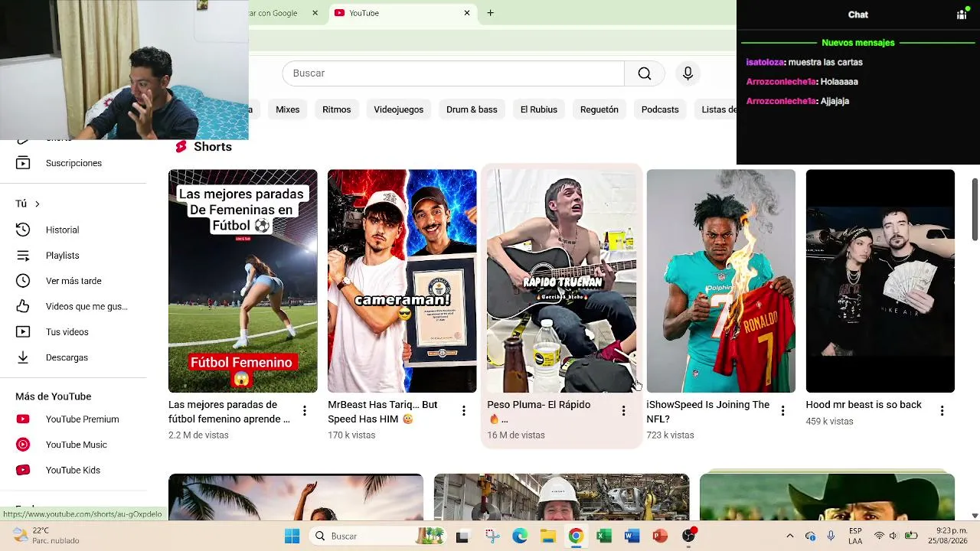980x551 pixels.
Task: Click the YouTube Premium logo icon
Action: (23, 419)
